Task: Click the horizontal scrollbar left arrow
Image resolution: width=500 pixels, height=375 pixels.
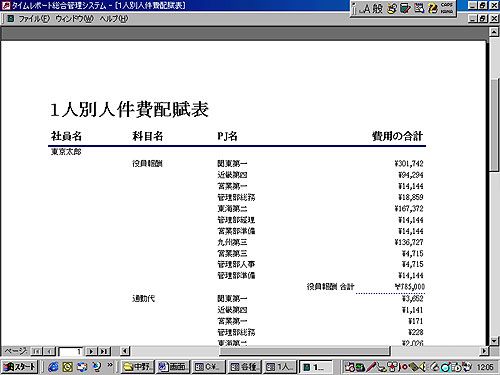Action: coord(125,351)
